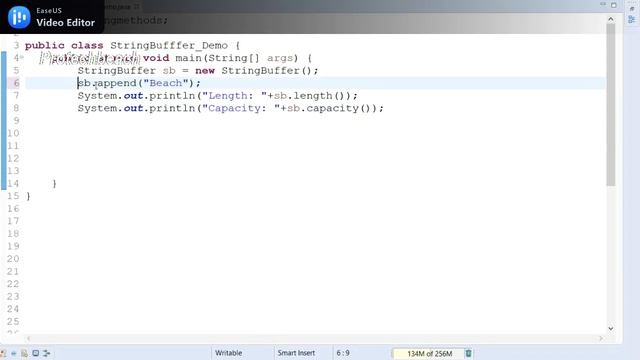Click the "Capacity: " string literal
This screenshot has width=640, height=360.
(241, 108)
